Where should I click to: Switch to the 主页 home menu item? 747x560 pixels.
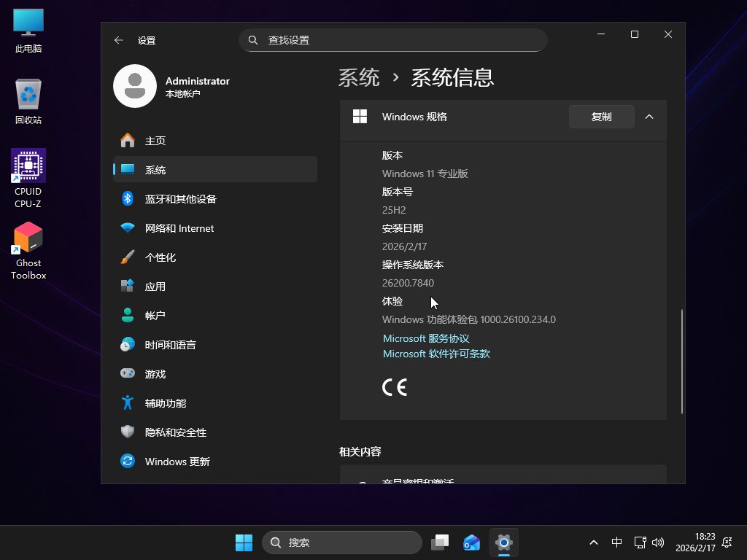click(155, 141)
